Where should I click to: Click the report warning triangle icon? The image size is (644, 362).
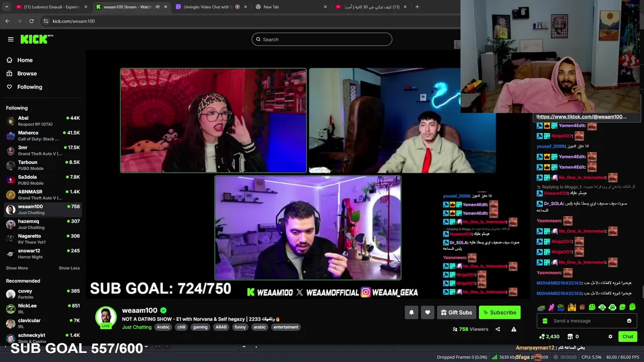coord(514,329)
